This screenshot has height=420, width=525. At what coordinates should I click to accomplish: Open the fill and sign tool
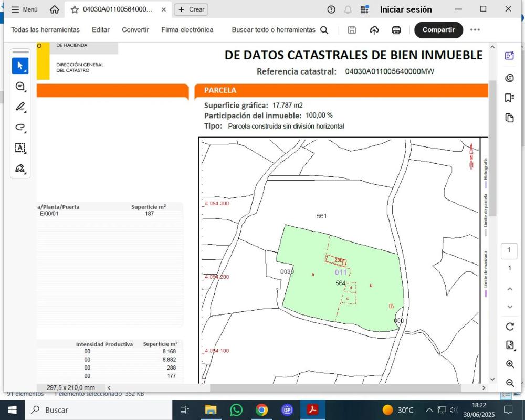tap(20, 169)
